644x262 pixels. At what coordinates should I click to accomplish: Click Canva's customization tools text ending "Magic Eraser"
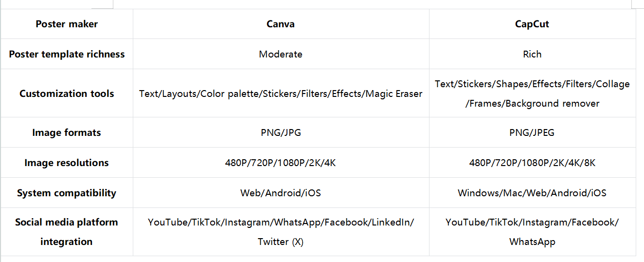pyautogui.click(x=281, y=94)
